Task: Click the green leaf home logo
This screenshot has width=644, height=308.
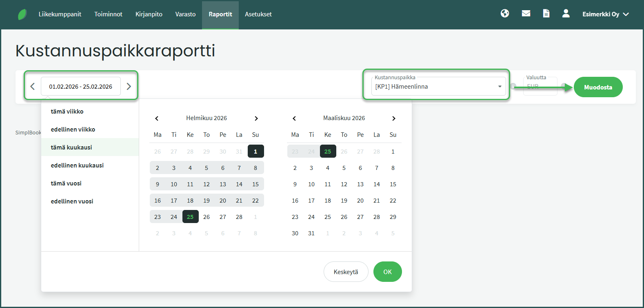Action: click(x=22, y=15)
